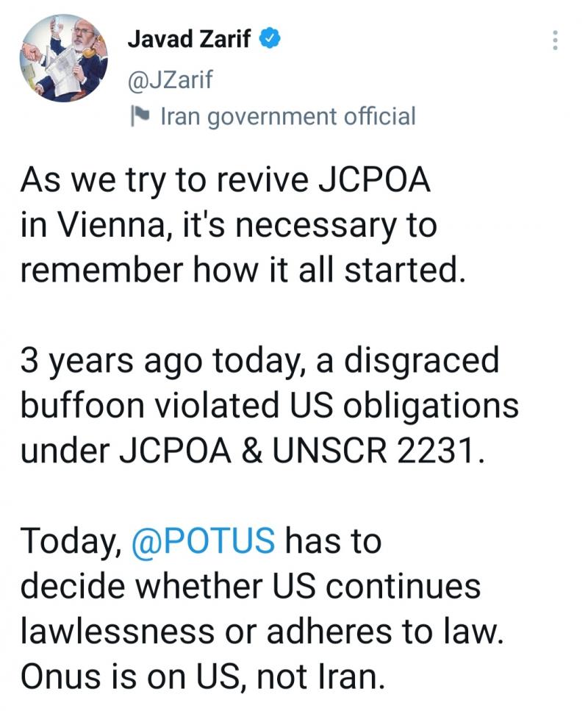Click the "under JCPOA & UNSCR 2231." line
This screenshot has width=588, height=711.
coord(253,451)
